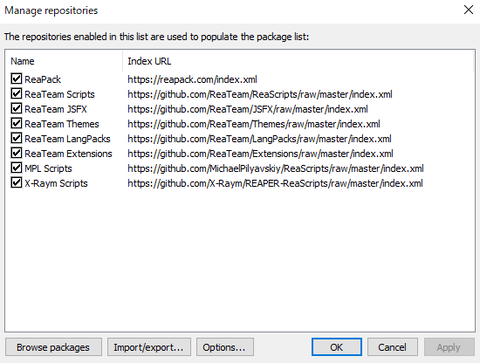Image resolution: width=480 pixels, height=363 pixels.
Task: Open the Import/export... menu button
Action: 149,347
